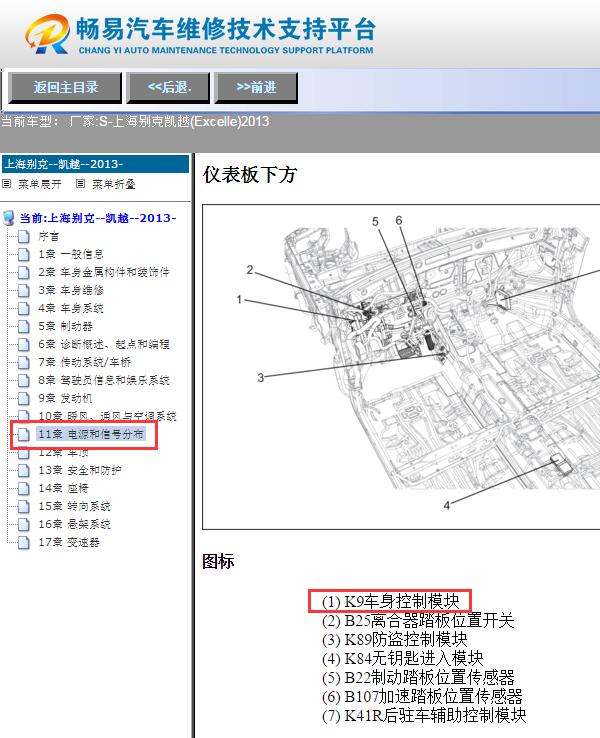Click the 当前车型 vehicle info text
Viewport: 600px width, 738px height.
pyautogui.click(x=135, y=121)
